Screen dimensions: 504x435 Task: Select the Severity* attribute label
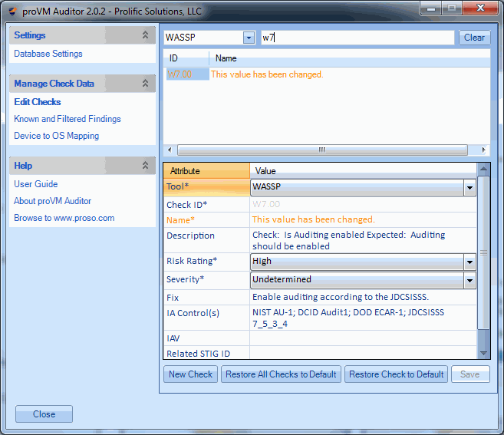point(185,279)
